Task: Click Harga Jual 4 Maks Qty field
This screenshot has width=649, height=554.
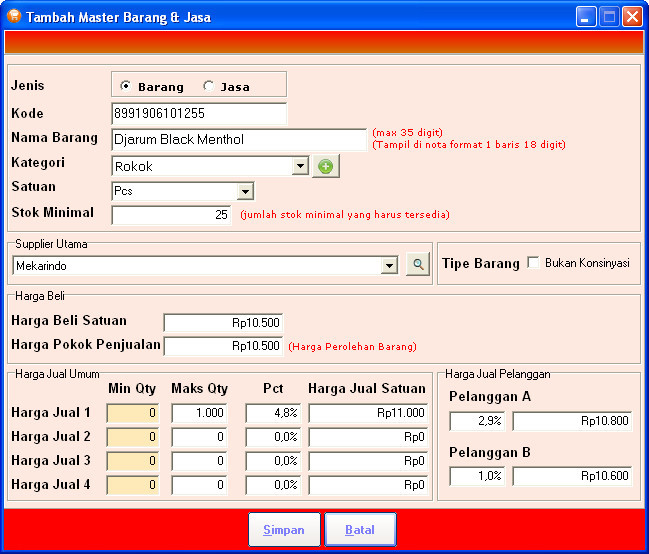Action: (200, 485)
